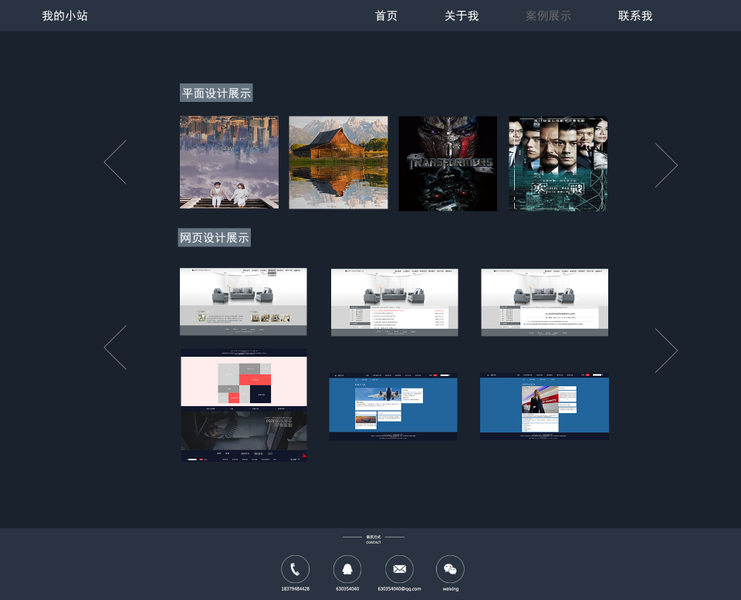Click the 我的小站 site logo

65,16
